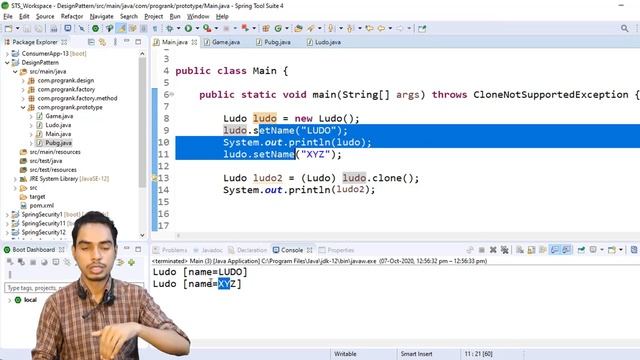Click the Debug bug icon in toolbar

point(170,28)
